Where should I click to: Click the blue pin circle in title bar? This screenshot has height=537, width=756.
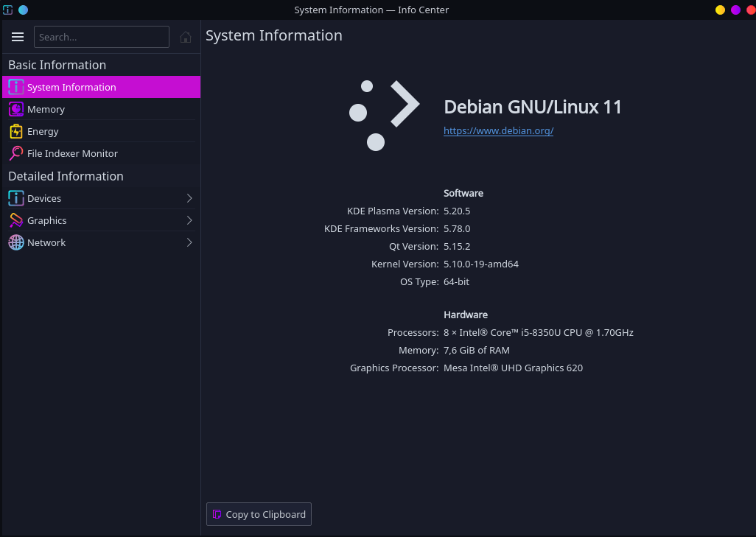click(x=23, y=10)
